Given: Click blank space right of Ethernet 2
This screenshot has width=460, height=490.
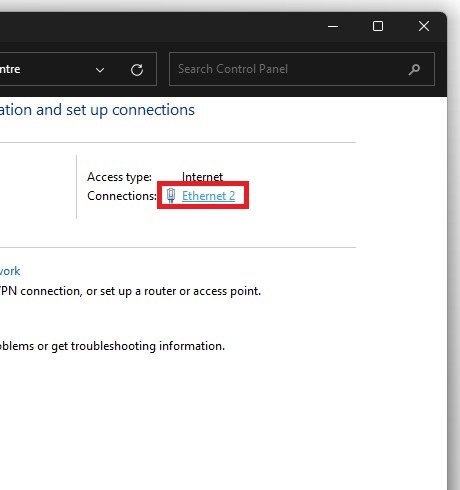Looking at the screenshot, I should (x=300, y=196).
